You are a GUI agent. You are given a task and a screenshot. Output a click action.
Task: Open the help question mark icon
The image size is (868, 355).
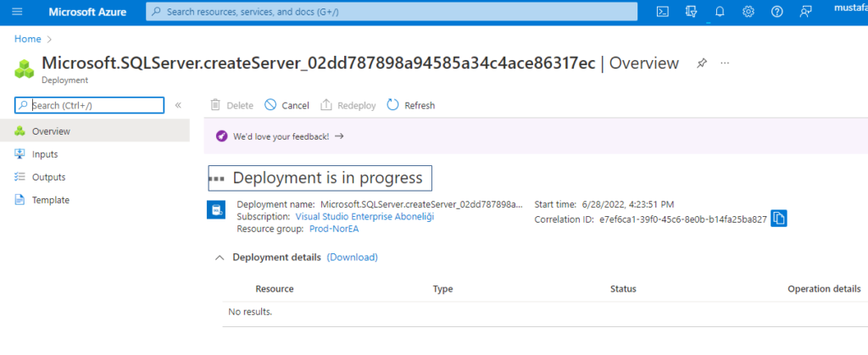click(x=777, y=12)
